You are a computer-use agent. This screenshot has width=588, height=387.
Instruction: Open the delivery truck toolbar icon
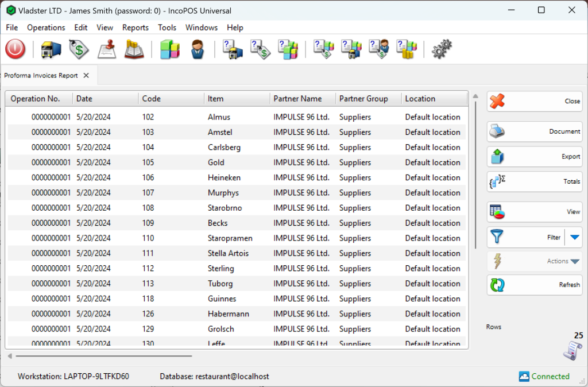[51, 49]
